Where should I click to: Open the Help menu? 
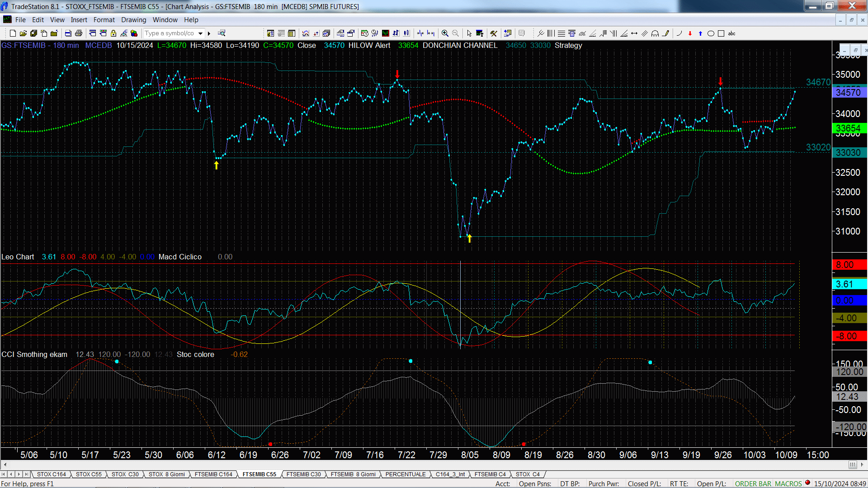(x=191, y=20)
